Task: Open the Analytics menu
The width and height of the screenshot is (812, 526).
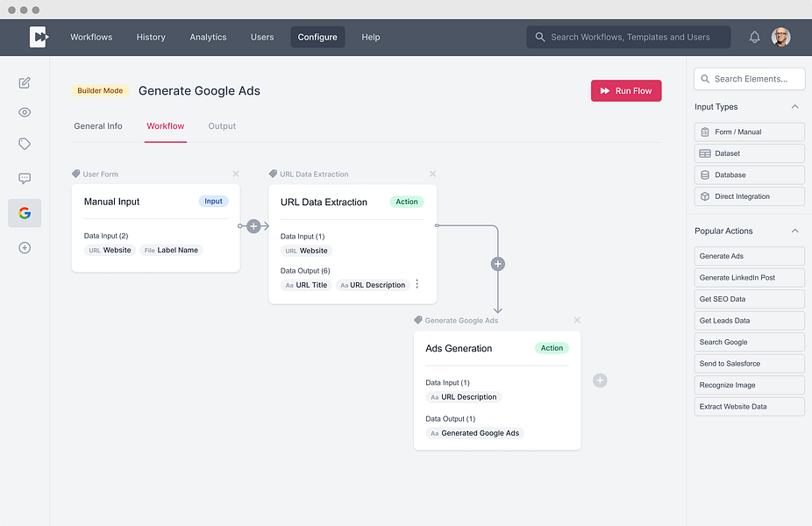Action: 208,38
